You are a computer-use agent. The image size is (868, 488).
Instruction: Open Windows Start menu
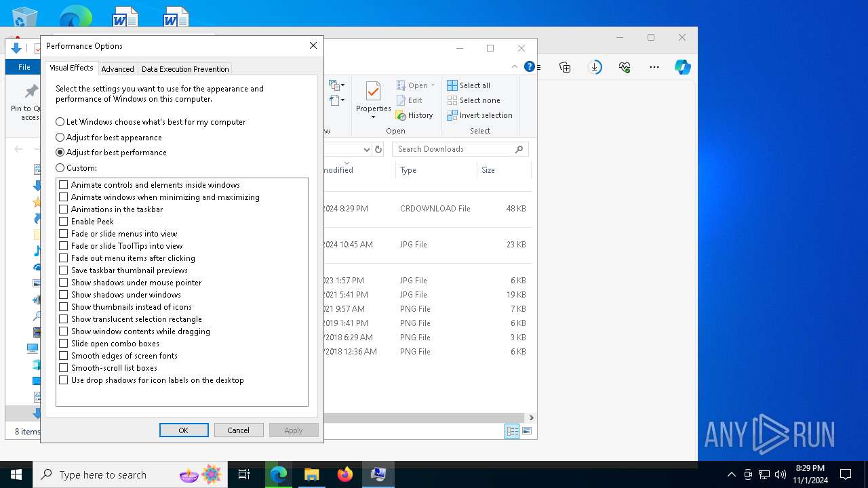pyautogui.click(x=16, y=474)
